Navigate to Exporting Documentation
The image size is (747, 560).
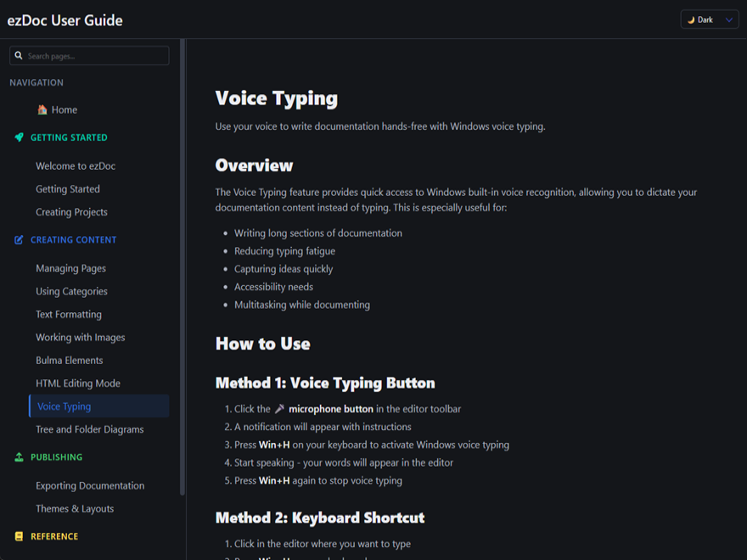tap(90, 485)
